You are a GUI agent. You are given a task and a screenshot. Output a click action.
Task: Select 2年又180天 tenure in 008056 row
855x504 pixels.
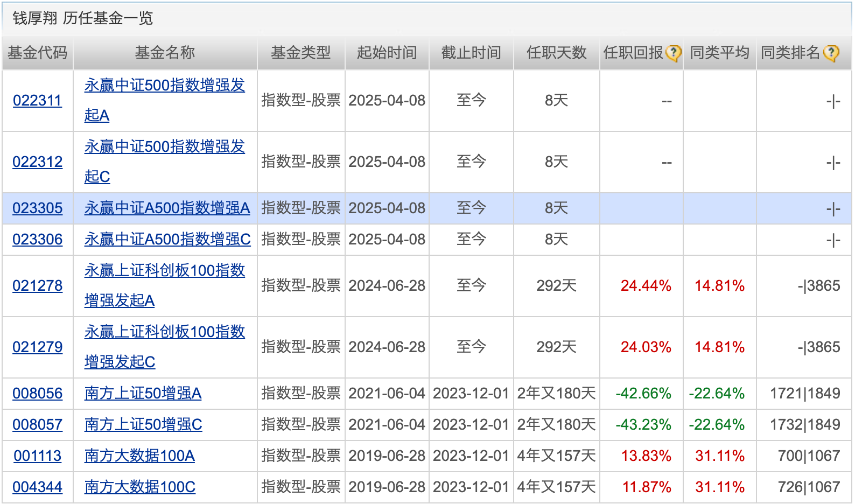point(556,394)
